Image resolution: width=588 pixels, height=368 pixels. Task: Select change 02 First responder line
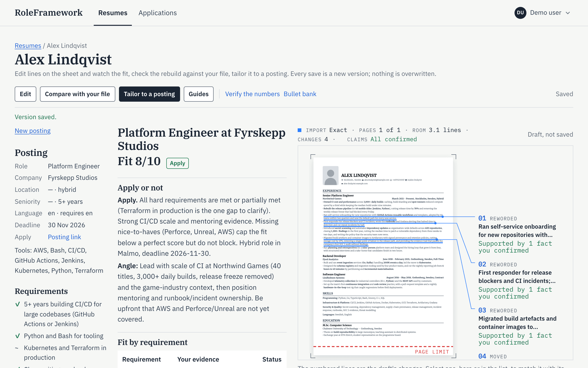click(517, 280)
